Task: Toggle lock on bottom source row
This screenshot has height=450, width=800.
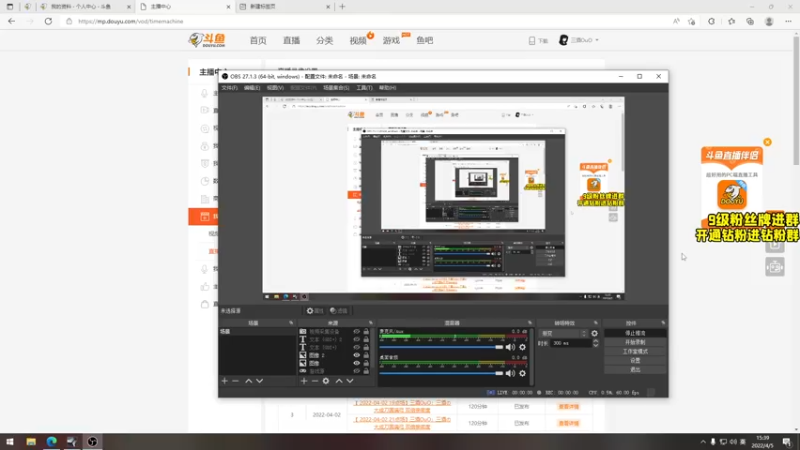Action: (366, 371)
